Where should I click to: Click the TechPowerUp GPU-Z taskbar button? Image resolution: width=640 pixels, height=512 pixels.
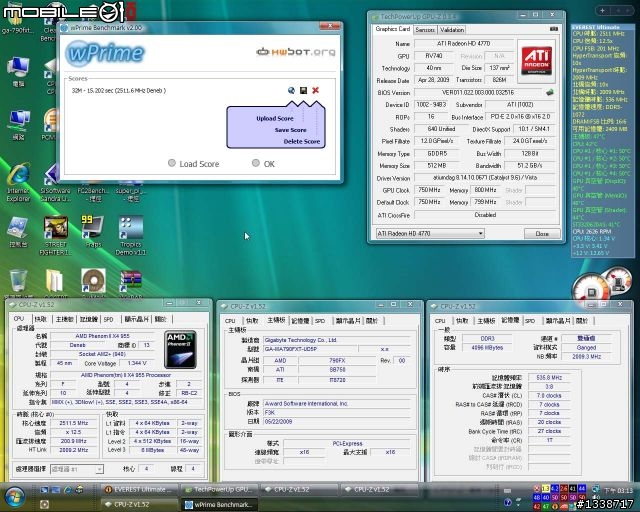click(x=219, y=489)
